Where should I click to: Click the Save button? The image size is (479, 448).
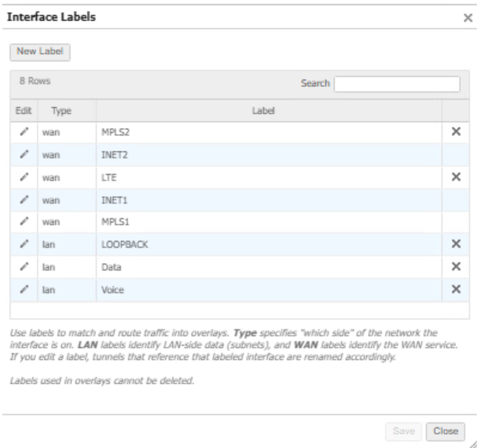coord(404,432)
